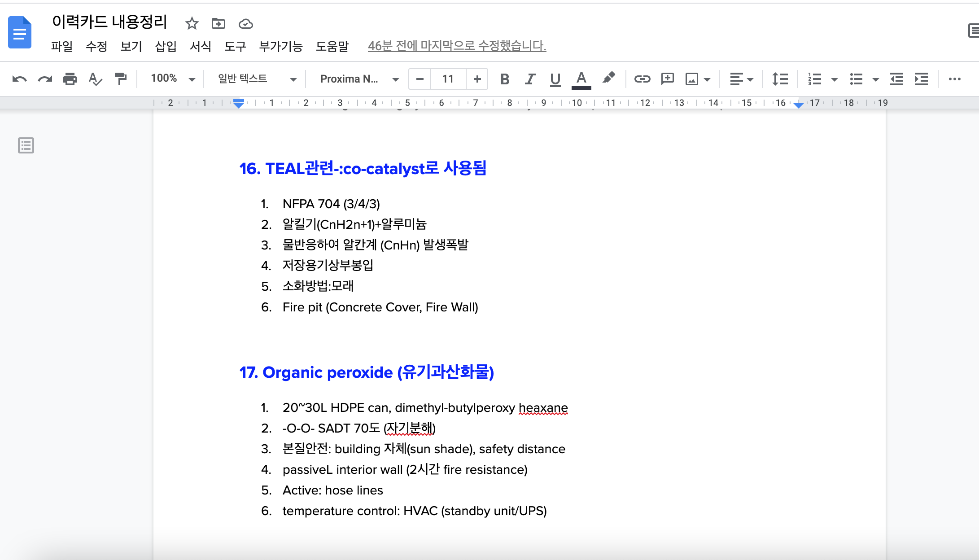
Task: Star the document 이력카드 내용정리
Action: point(192,23)
